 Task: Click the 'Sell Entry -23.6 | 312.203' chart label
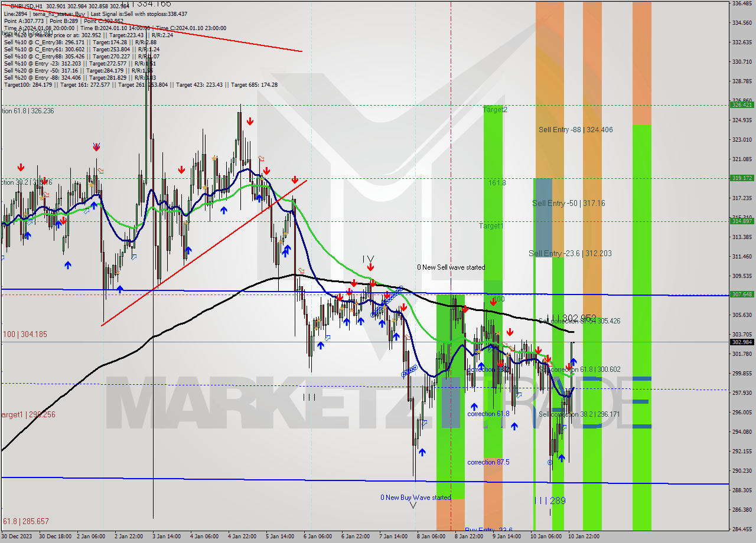(x=570, y=253)
